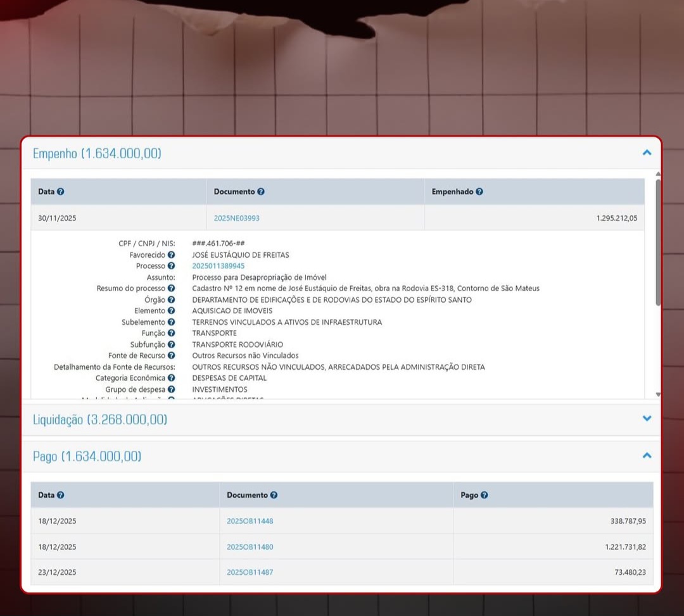Open payment document 2025OB11487
Viewport: 684px width, 616px height.
tap(250, 572)
